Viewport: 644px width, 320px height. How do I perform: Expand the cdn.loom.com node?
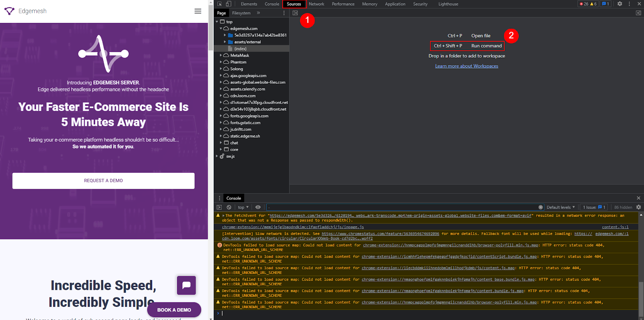click(221, 96)
